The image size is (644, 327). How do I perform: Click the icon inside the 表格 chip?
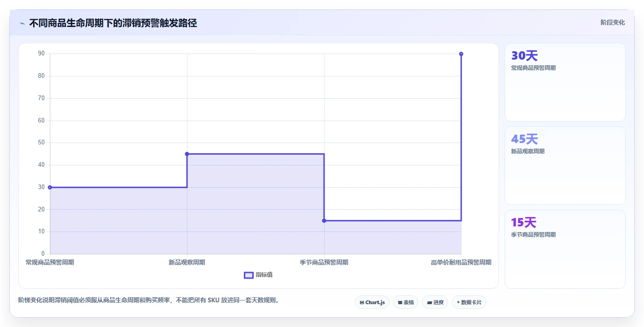(x=400, y=302)
